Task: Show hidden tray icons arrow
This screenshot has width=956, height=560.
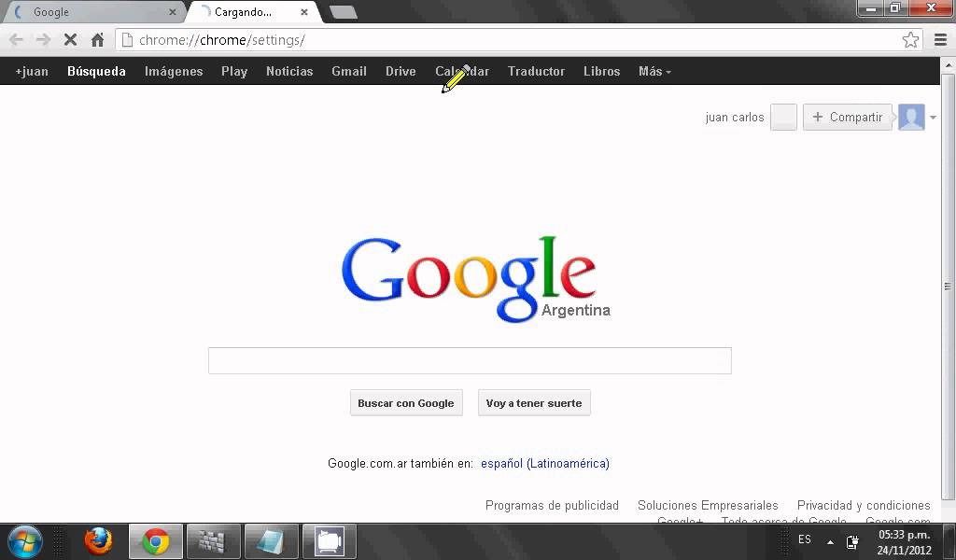Action: 830,541
